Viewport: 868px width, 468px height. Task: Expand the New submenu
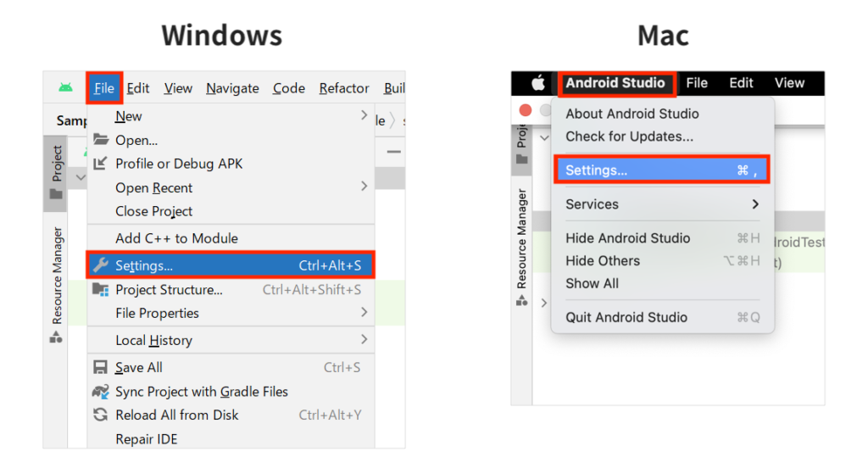point(231,116)
